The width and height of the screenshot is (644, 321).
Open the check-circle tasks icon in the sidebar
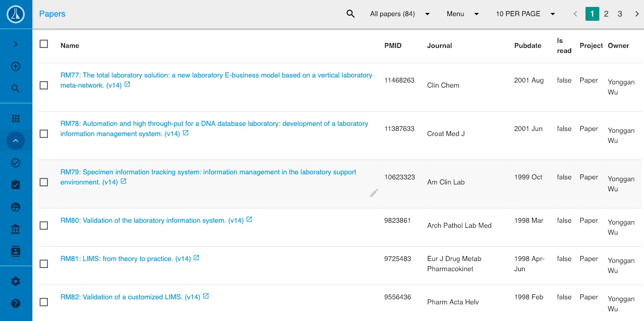[x=16, y=163]
